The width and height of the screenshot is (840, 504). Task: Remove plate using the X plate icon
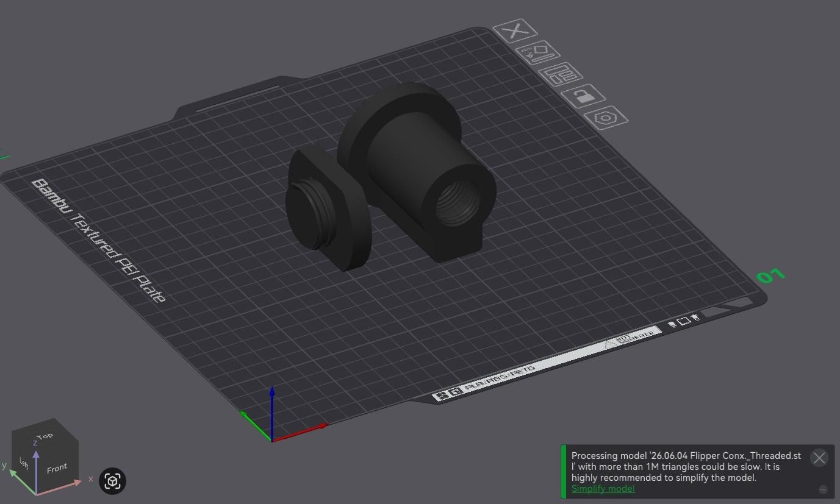pos(515,30)
